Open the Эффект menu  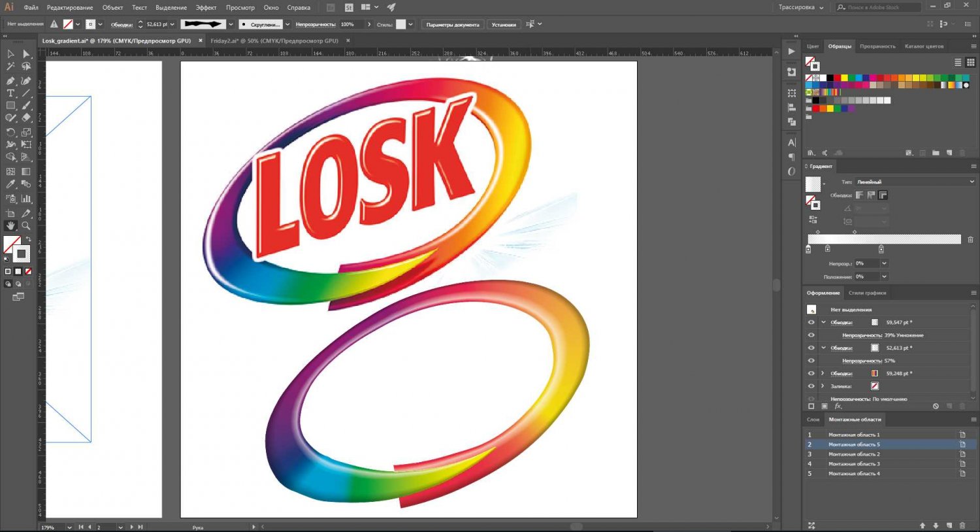206,8
